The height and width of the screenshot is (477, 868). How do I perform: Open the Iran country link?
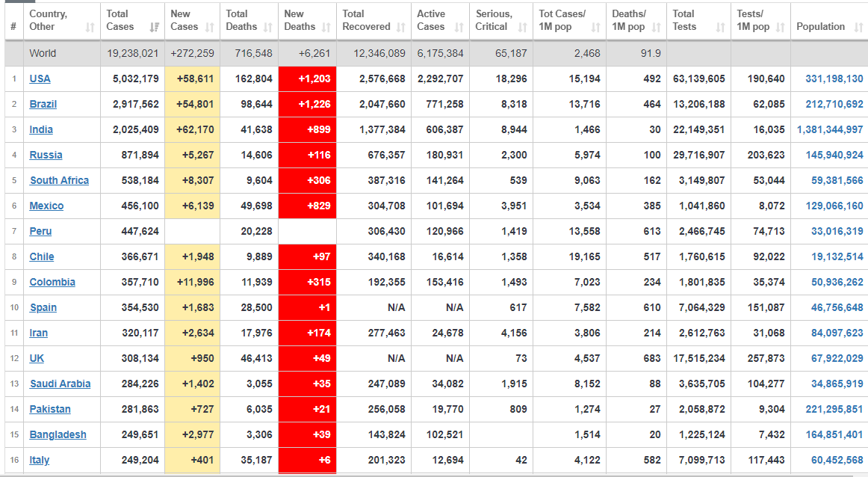coord(39,333)
